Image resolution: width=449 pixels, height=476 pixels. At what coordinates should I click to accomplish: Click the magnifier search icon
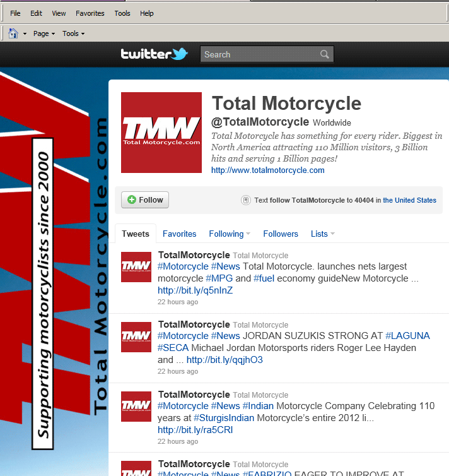[x=324, y=54]
